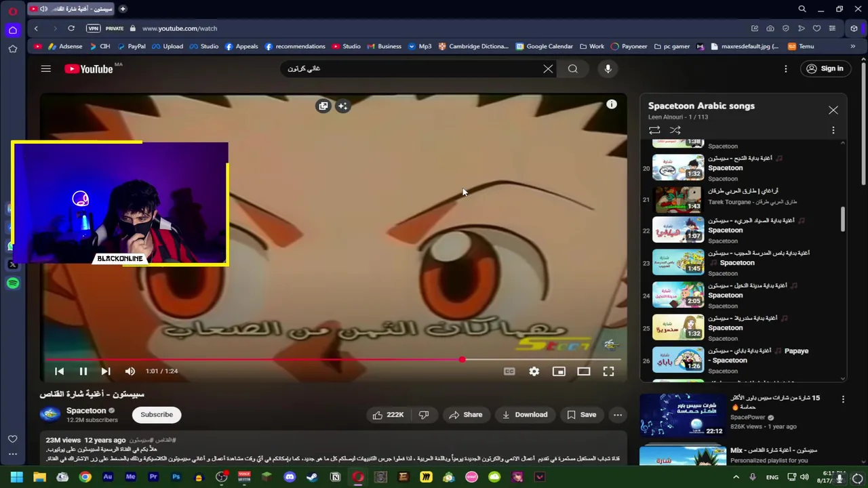Subscribe to the Spacetoon channel
This screenshot has width=868, height=488.
pos(157,415)
